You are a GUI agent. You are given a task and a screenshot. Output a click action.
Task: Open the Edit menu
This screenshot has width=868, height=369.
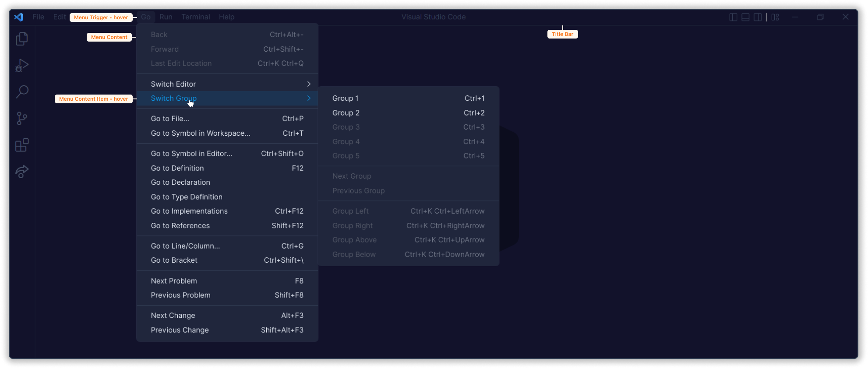(x=60, y=17)
